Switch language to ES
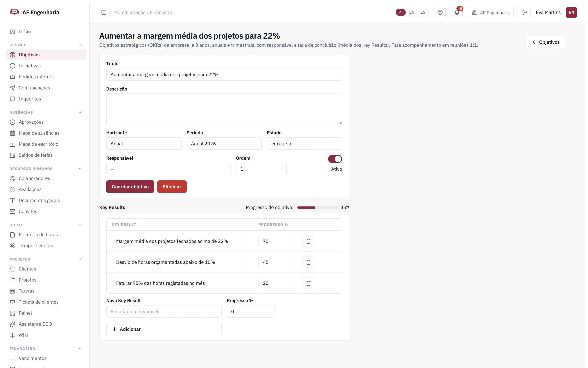The width and height of the screenshot is (588, 368). tap(423, 12)
